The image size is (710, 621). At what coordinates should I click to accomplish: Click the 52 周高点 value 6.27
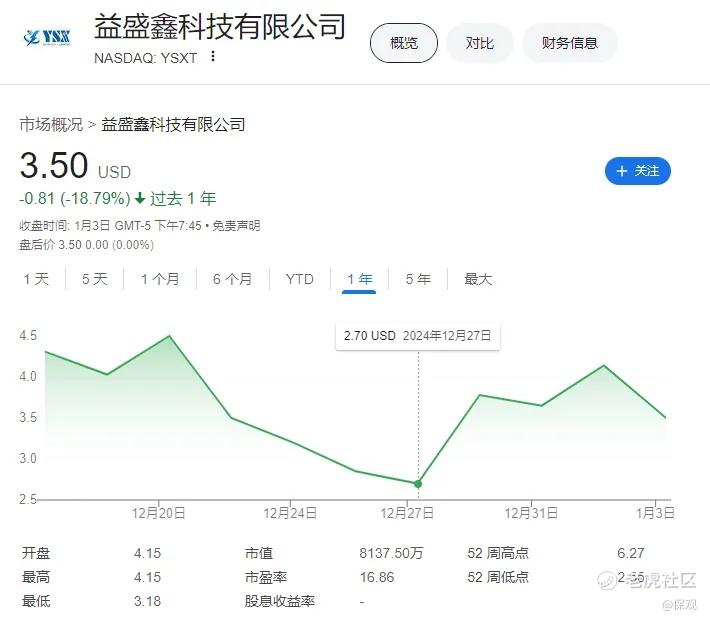coord(631,553)
